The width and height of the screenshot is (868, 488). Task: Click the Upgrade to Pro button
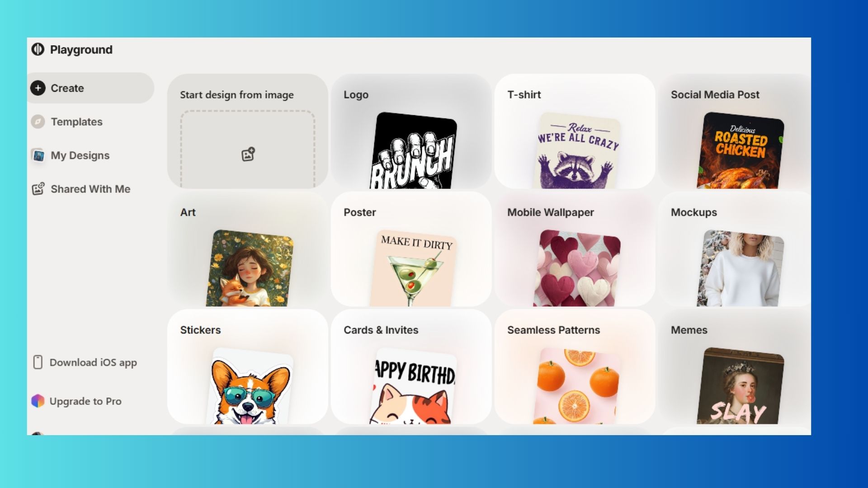pyautogui.click(x=86, y=400)
